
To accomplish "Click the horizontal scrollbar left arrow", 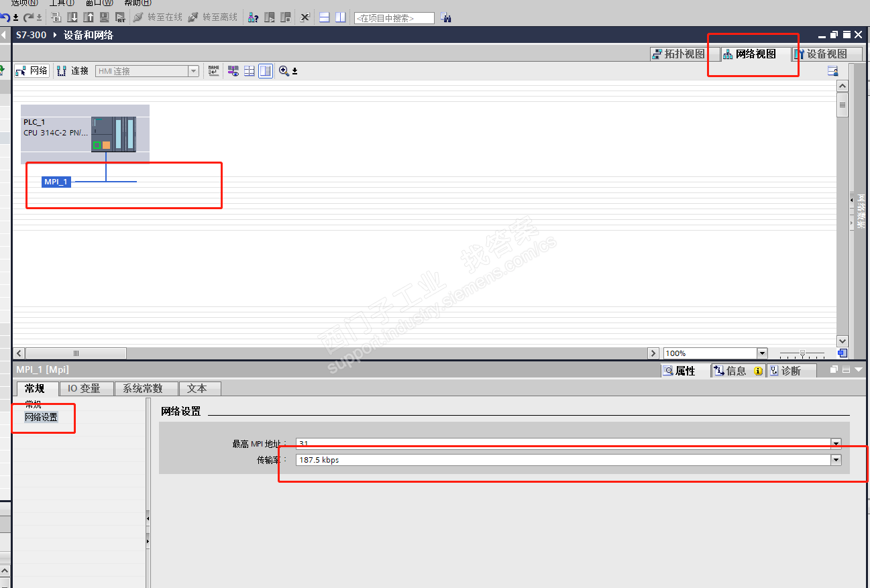I will click(19, 353).
